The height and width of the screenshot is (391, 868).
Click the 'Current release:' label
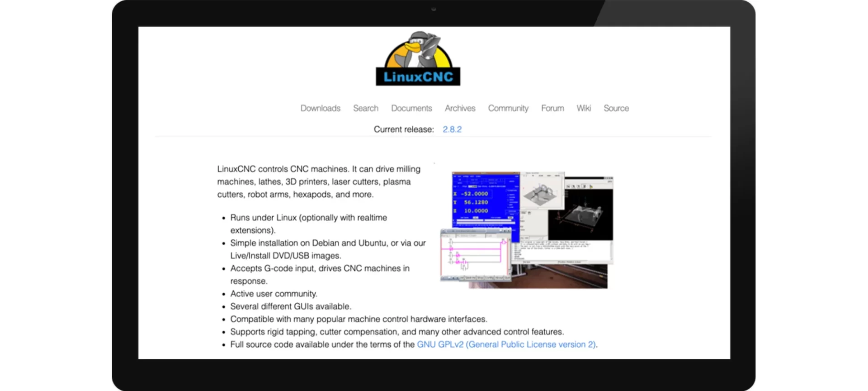pos(403,129)
